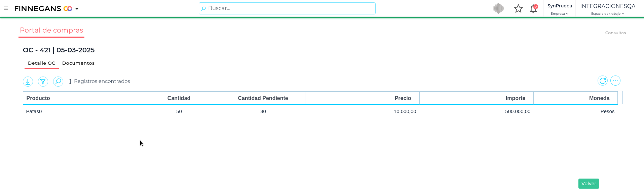The width and height of the screenshot is (644, 194).
Task: Refresh the records list
Action: [x=603, y=81]
